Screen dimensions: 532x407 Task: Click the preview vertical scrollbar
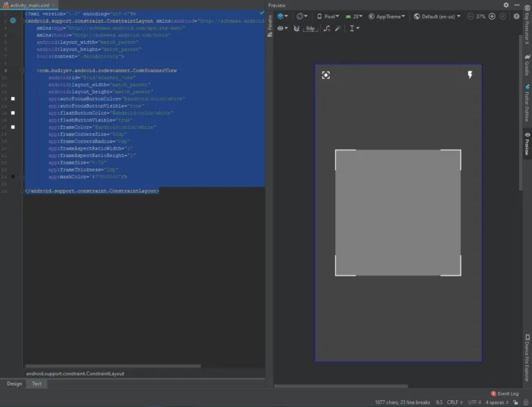point(521,112)
